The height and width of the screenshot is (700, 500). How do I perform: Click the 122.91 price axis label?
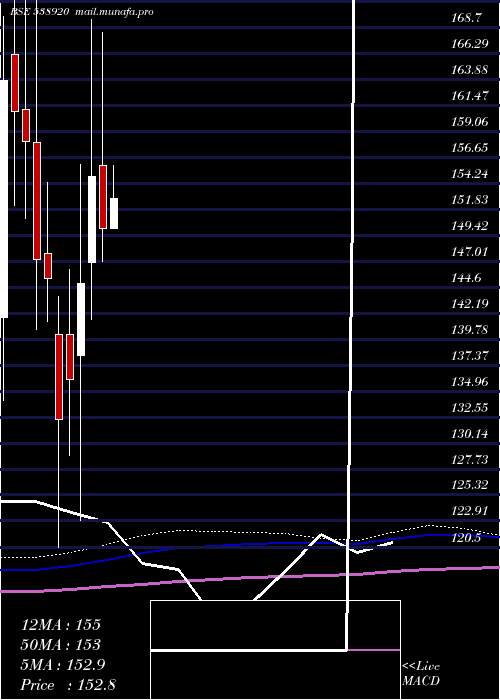point(470,511)
